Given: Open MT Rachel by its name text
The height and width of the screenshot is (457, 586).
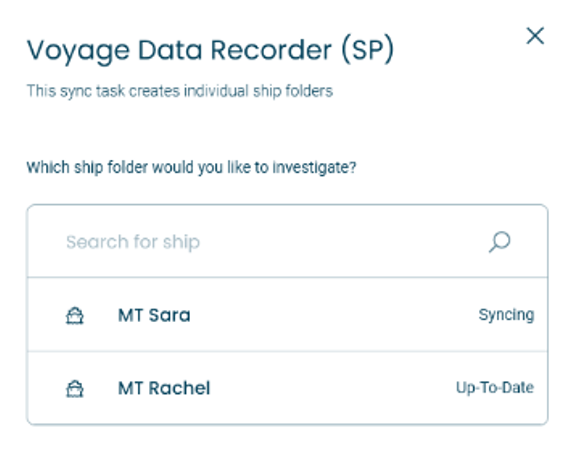Looking at the screenshot, I should tap(164, 388).
